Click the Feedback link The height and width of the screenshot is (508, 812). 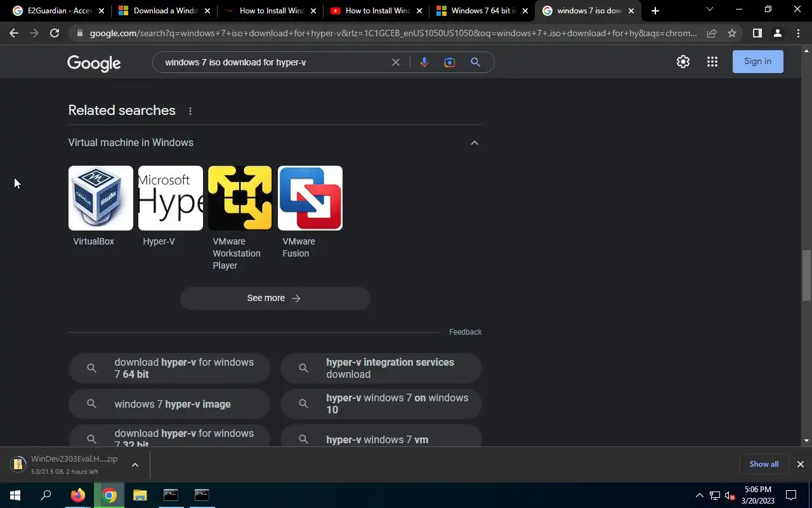coord(465,332)
